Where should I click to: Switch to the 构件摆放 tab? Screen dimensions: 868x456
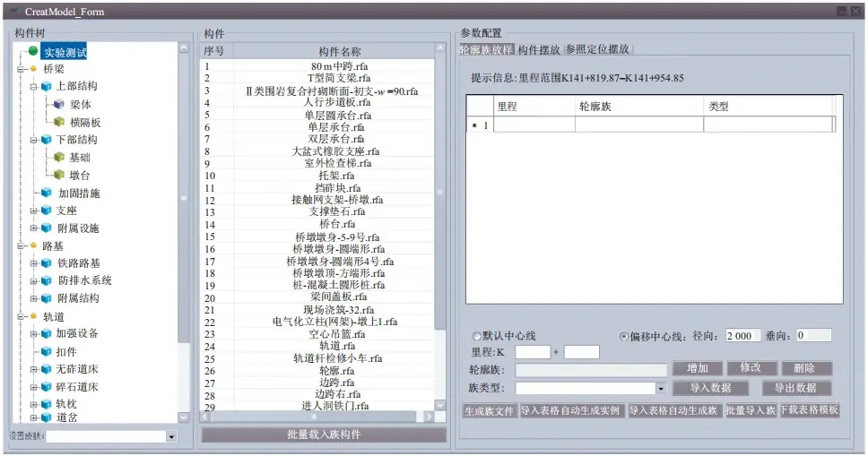point(539,49)
